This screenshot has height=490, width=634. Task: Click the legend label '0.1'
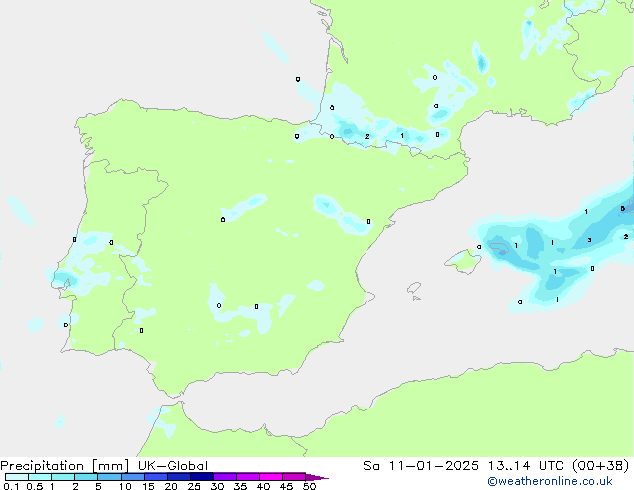click(11, 486)
